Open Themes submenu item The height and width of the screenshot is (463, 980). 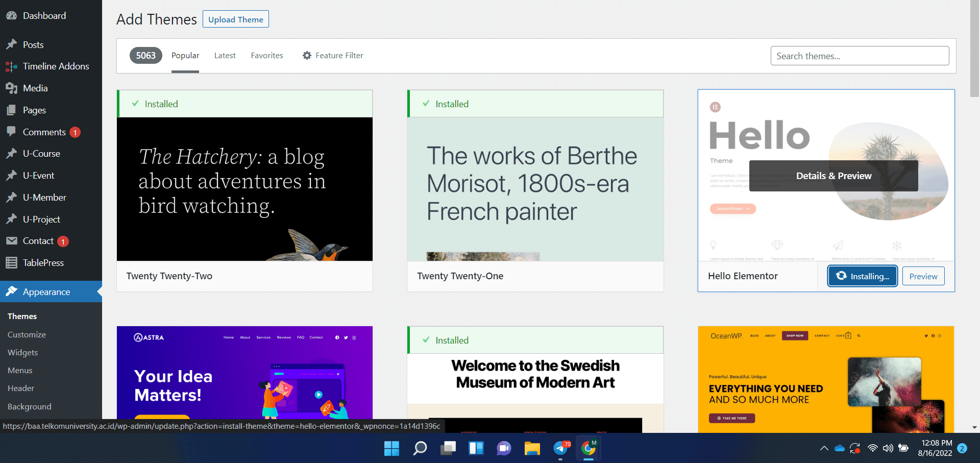click(x=22, y=316)
